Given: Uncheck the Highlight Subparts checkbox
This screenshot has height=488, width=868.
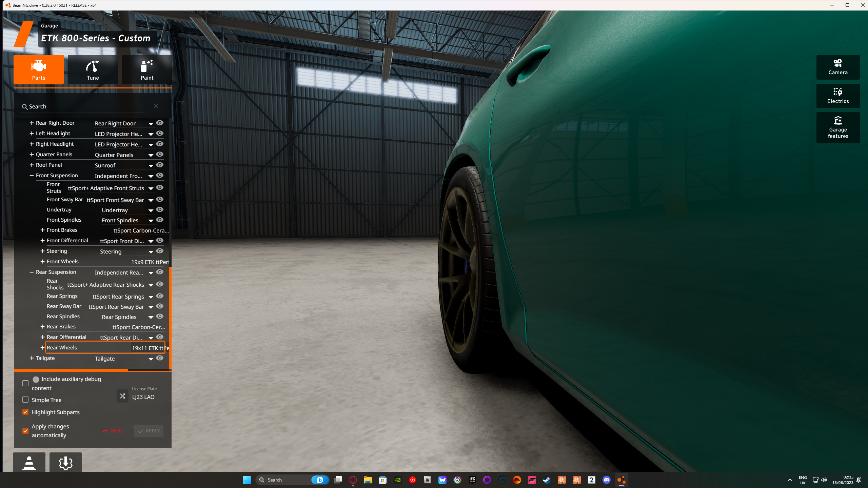Looking at the screenshot, I should (25, 412).
